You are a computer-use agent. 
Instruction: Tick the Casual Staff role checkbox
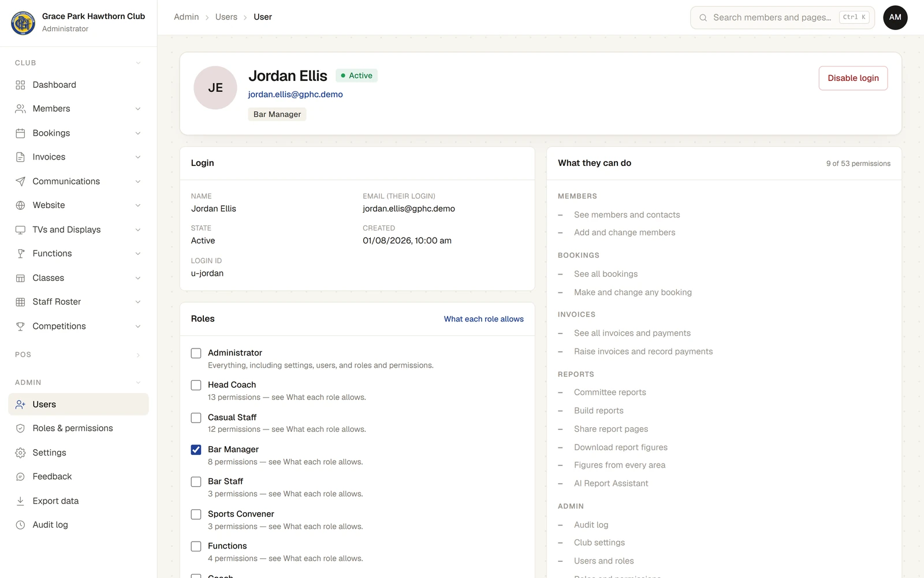[x=196, y=417]
